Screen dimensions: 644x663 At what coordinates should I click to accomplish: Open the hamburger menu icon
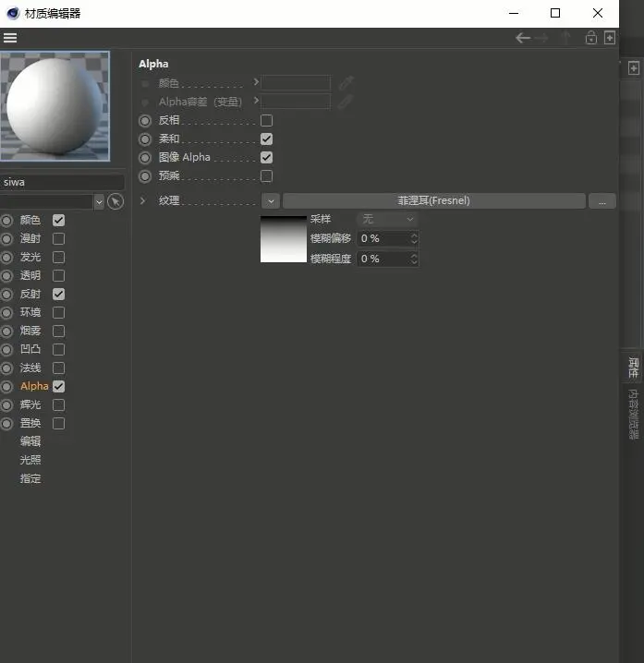(x=10, y=38)
